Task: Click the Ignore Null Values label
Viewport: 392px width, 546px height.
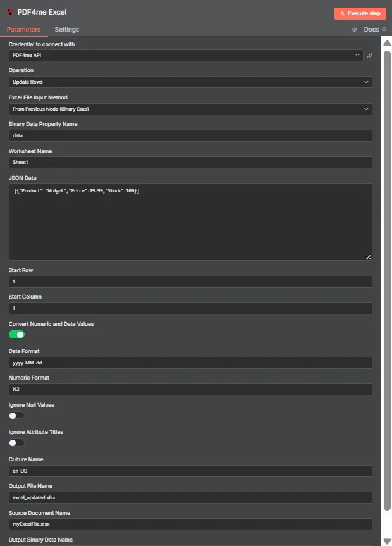Action: [32, 405]
